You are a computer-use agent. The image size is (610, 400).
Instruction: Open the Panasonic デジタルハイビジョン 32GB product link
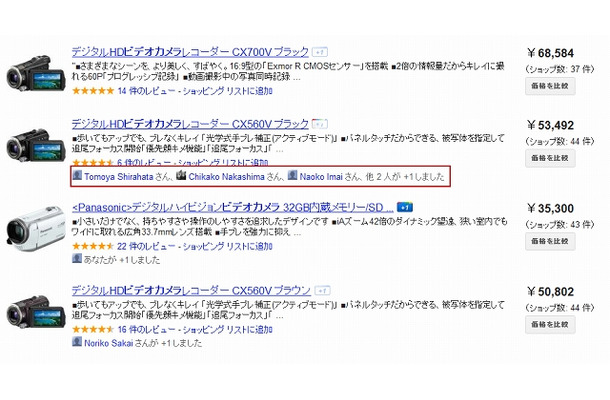coord(232,207)
